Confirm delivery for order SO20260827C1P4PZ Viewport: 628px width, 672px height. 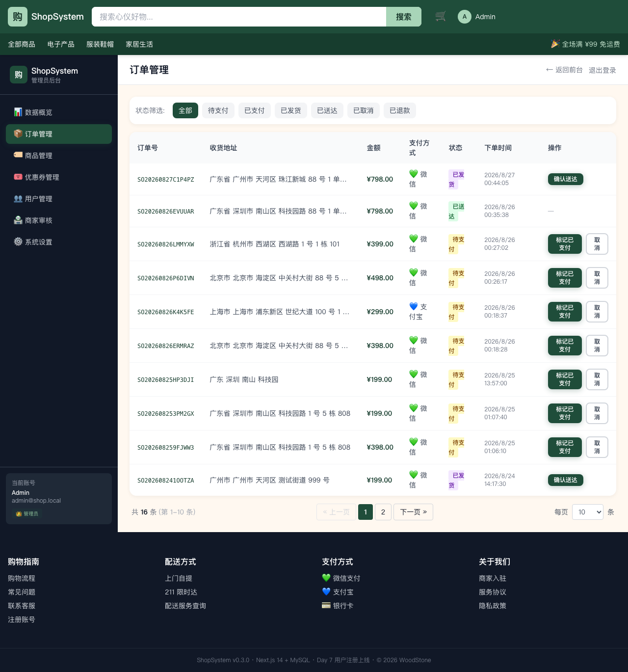click(566, 179)
